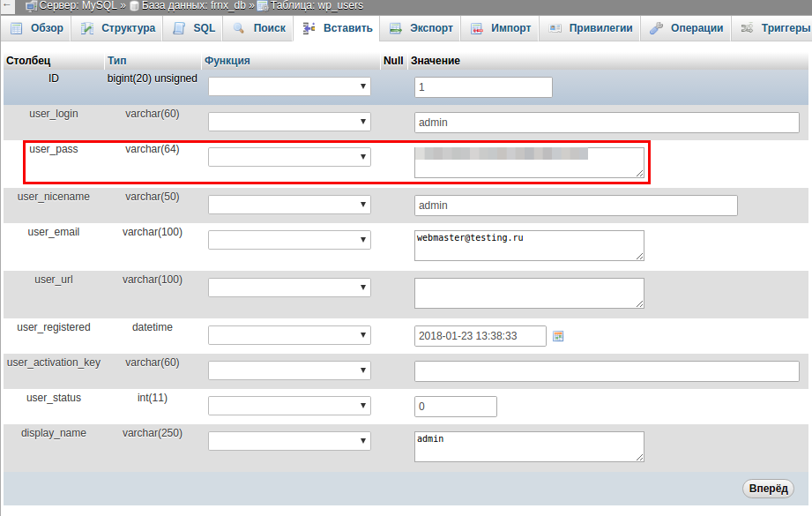Viewport: 812px width, 516px height.
Task: Click the Вперёд submit button
Action: 768,489
